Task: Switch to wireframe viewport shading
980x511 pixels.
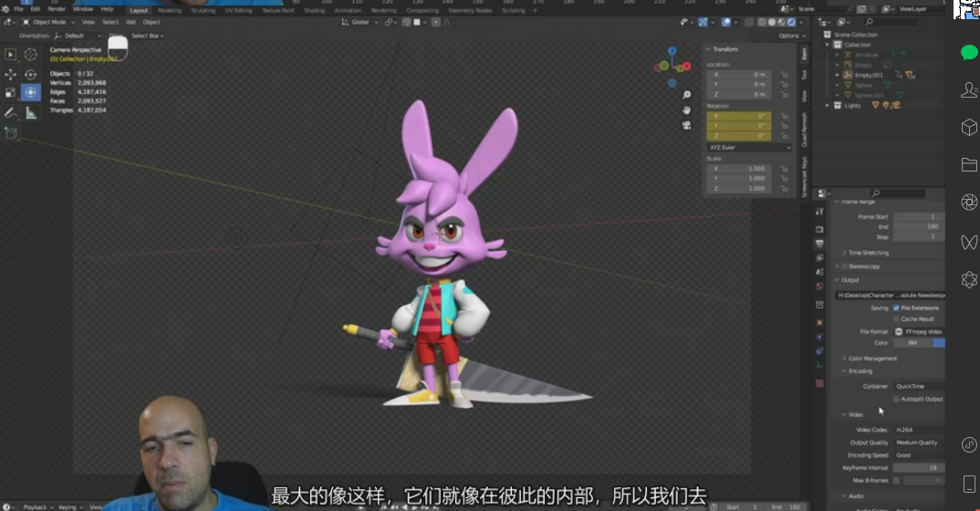Action: (x=762, y=22)
